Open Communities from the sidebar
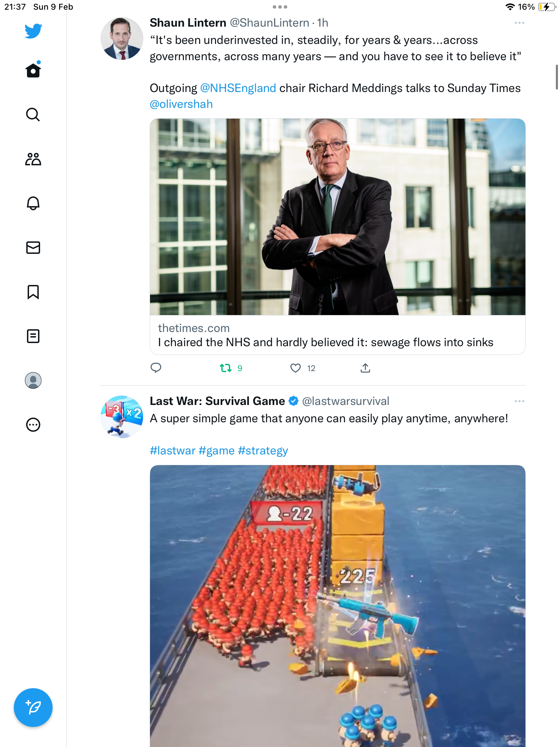 pos(33,159)
